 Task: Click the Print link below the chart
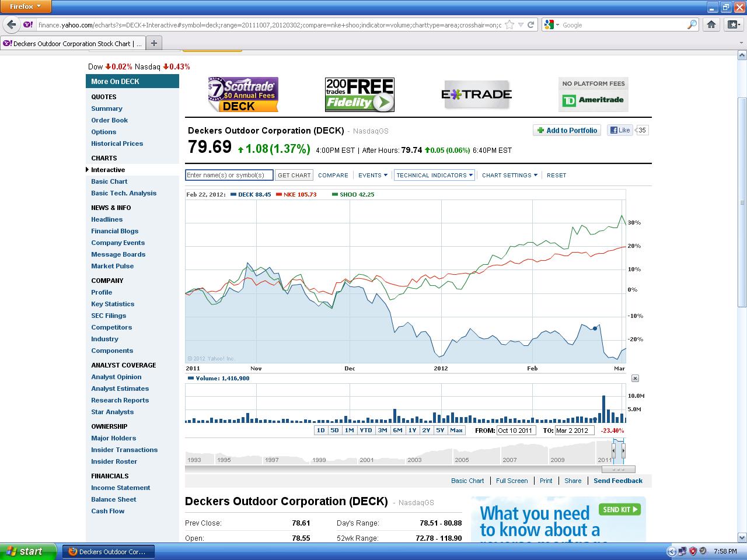[546, 481]
